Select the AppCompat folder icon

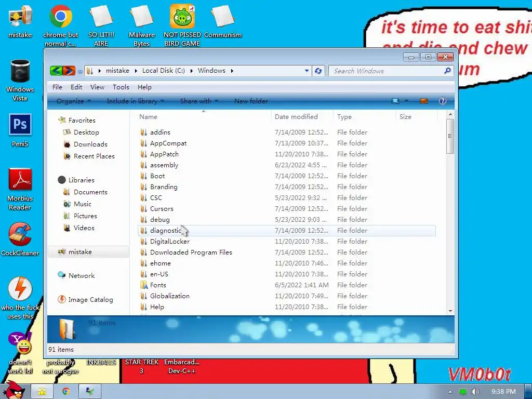tap(143, 143)
